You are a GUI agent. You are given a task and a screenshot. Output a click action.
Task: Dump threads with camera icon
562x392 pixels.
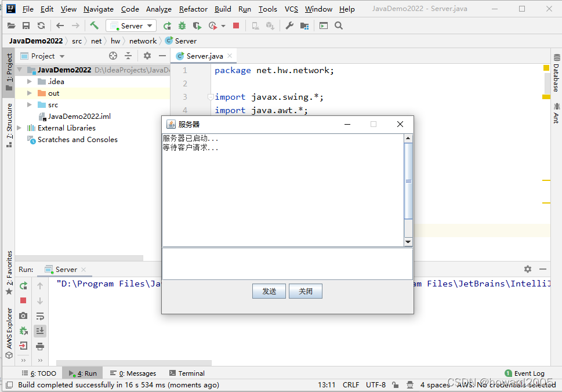pyautogui.click(x=23, y=315)
